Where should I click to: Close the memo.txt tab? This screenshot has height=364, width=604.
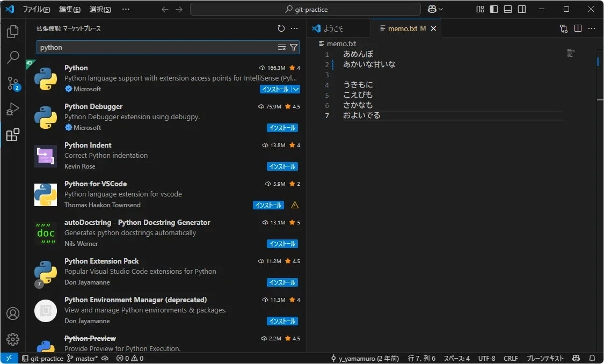(433, 28)
